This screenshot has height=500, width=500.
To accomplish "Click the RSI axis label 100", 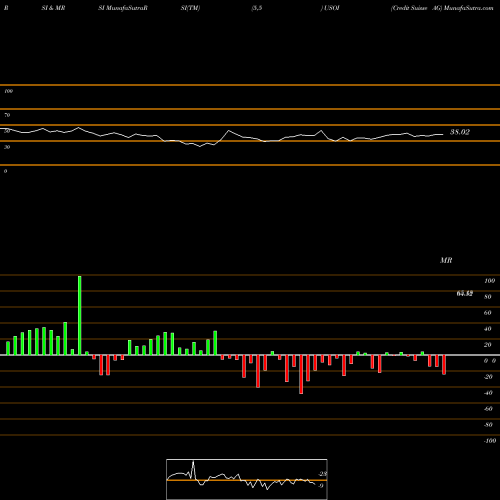I will pos(9,91).
